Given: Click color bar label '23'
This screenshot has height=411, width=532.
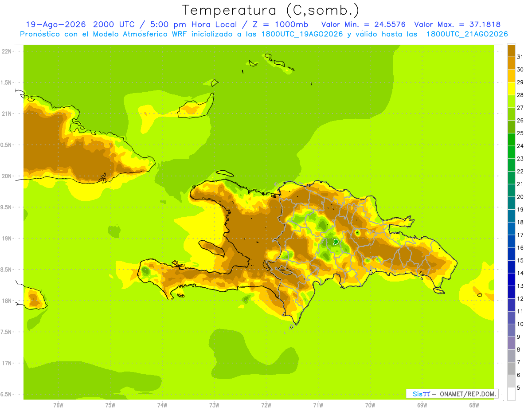Looking at the screenshot, I should [520, 159].
